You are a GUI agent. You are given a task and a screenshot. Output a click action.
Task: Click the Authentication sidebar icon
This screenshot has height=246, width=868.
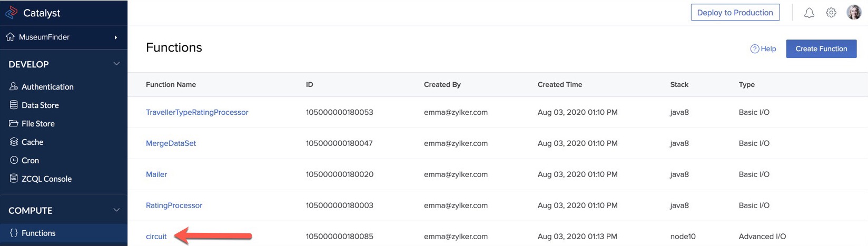click(x=14, y=86)
